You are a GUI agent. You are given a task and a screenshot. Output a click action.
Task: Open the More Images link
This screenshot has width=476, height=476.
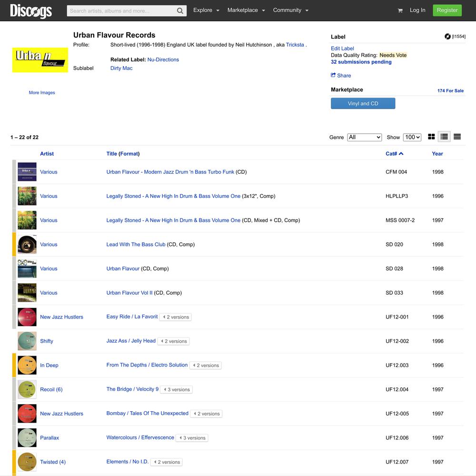[42, 93]
